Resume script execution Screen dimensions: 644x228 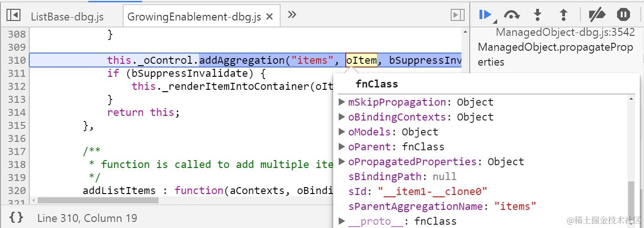(486, 15)
